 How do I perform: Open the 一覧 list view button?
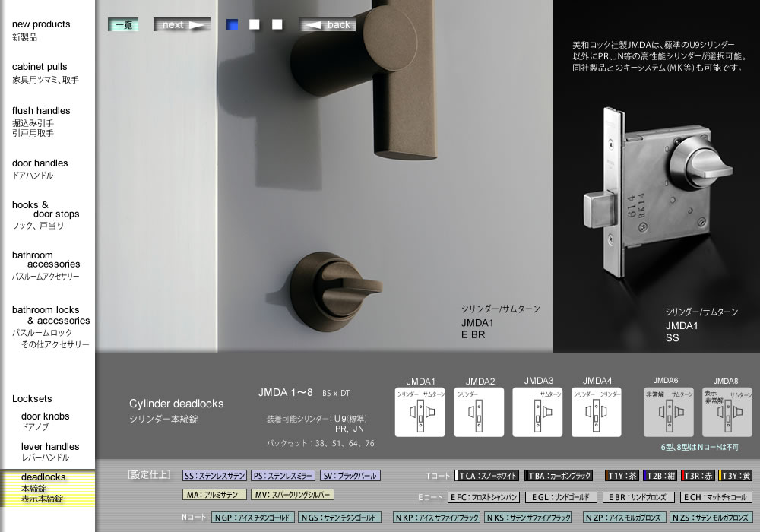[x=123, y=24]
